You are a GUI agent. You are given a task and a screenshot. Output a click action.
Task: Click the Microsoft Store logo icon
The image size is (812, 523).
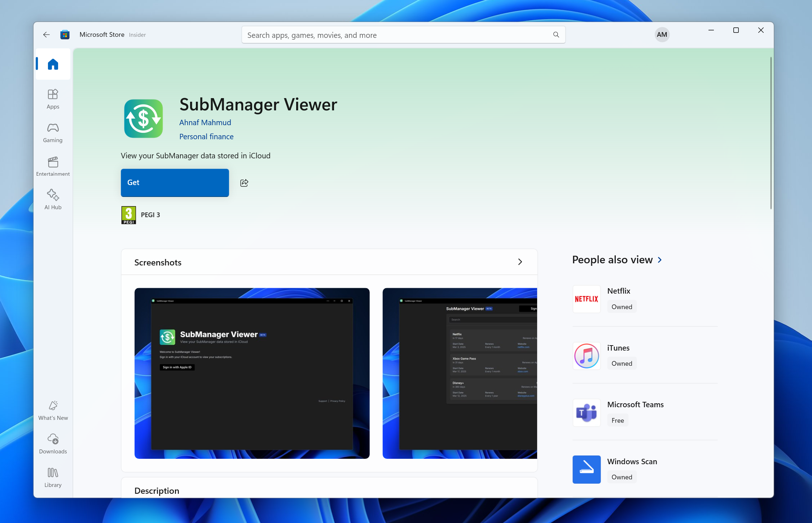pos(65,35)
